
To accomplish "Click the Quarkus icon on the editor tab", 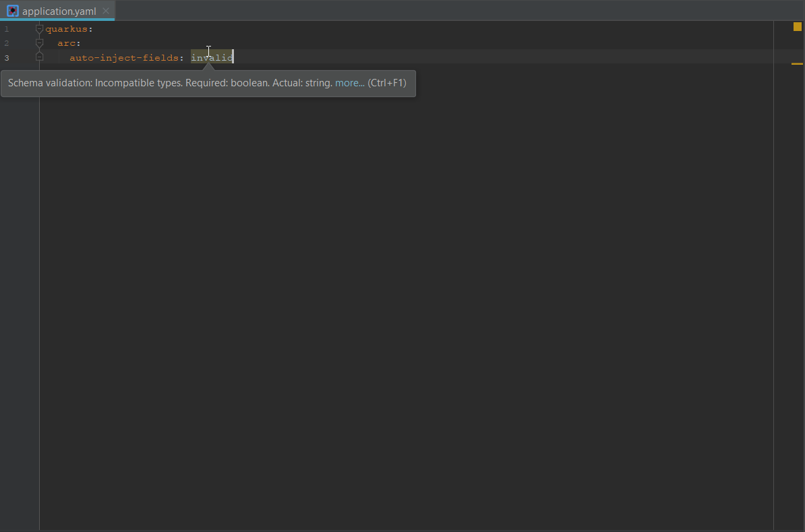I will [12, 11].
